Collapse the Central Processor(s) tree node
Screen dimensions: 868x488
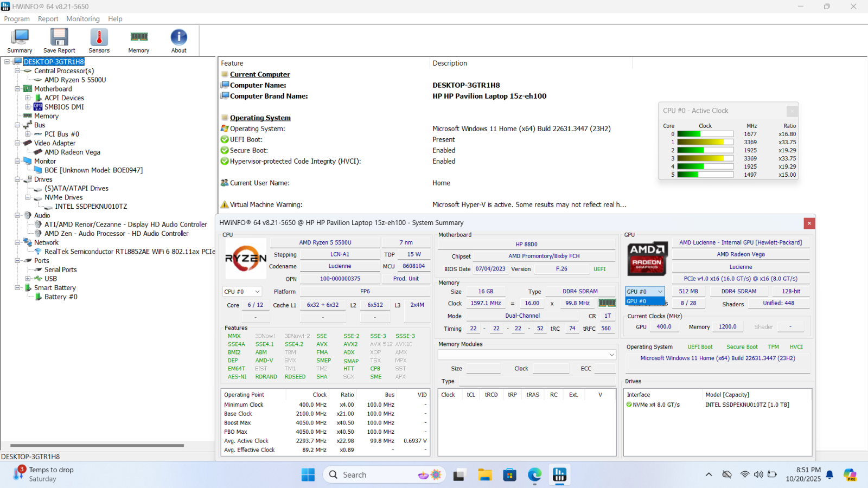(x=17, y=71)
